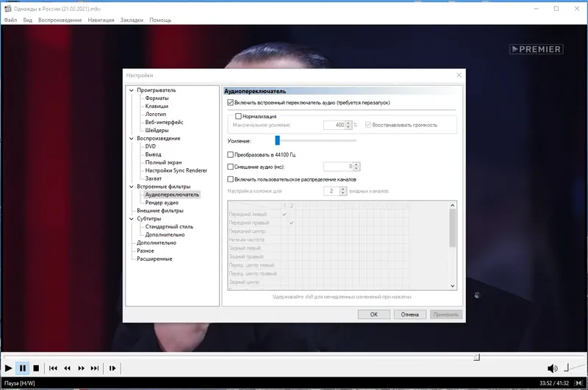The image size is (588, 390).
Task: Toggle the Передний правый channel 2 checkmark
Action: coord(291,223)
